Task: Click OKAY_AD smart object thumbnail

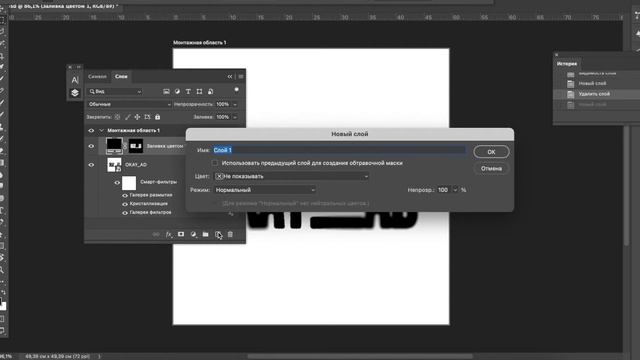Action: (x=114, y=164)
